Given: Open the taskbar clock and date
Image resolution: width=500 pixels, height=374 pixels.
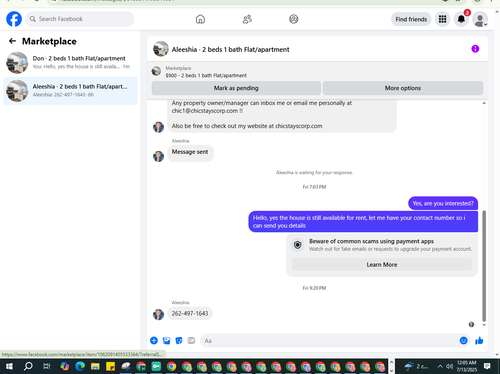Looking at the screenshot, I should (467, 366).
